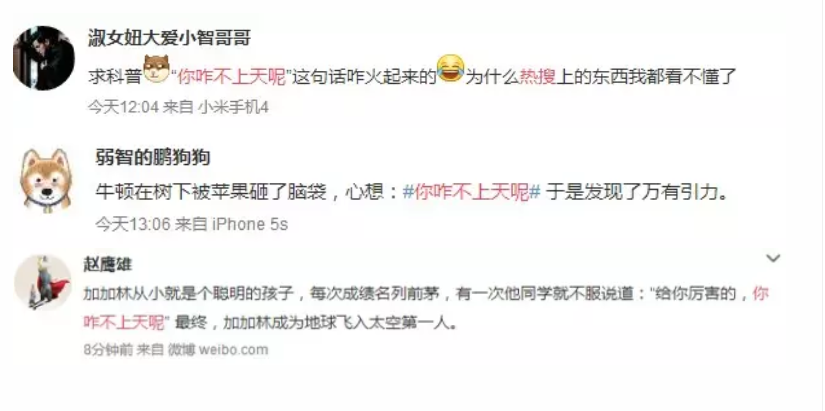Click the 今天12:04 timestamp
825x411 pixels.
(123, 107)
